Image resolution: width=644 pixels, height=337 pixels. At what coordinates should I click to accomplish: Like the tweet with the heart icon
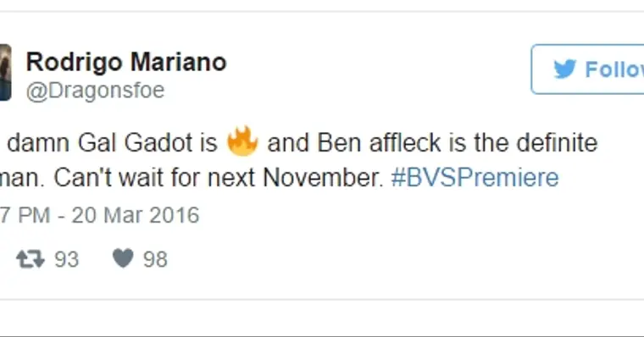[x=123, y=258]
